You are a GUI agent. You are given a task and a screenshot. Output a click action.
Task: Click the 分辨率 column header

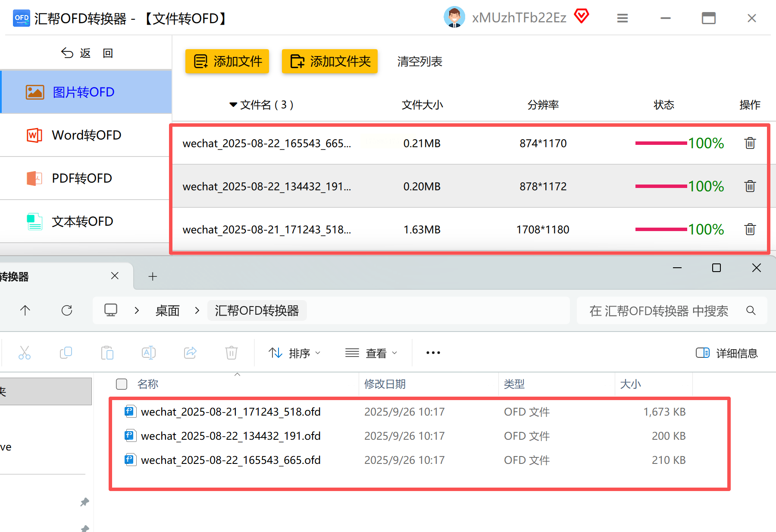click(x=543, y=105)
